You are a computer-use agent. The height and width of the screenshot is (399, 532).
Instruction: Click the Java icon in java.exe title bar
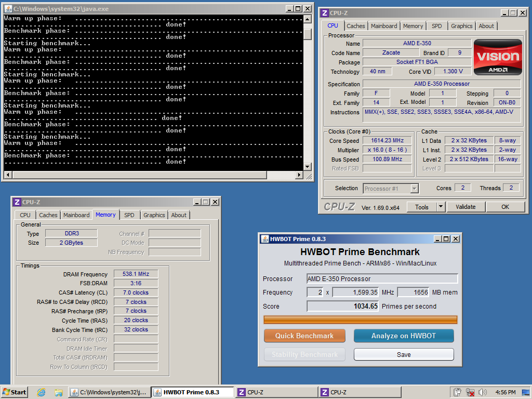point(8,9)
